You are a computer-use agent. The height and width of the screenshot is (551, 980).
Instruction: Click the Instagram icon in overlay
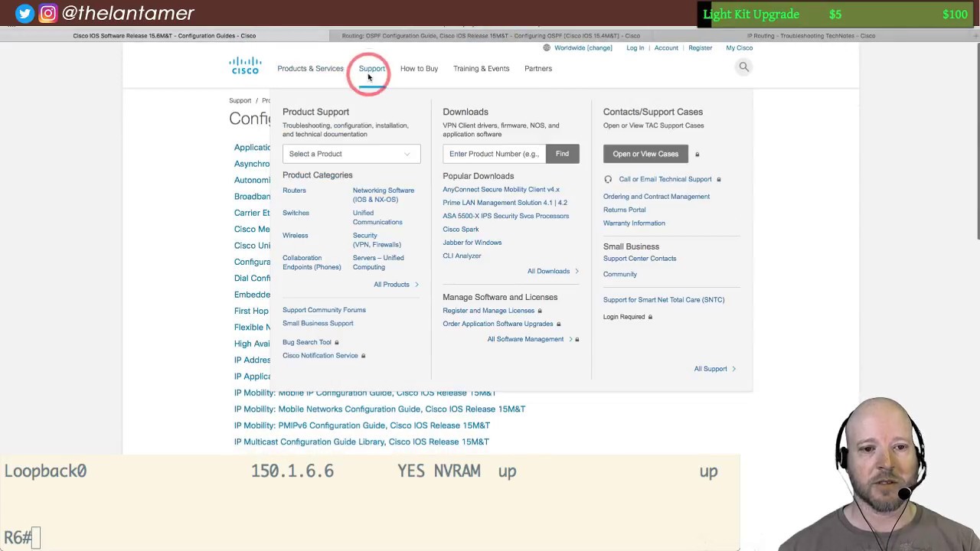pos(47,13)
